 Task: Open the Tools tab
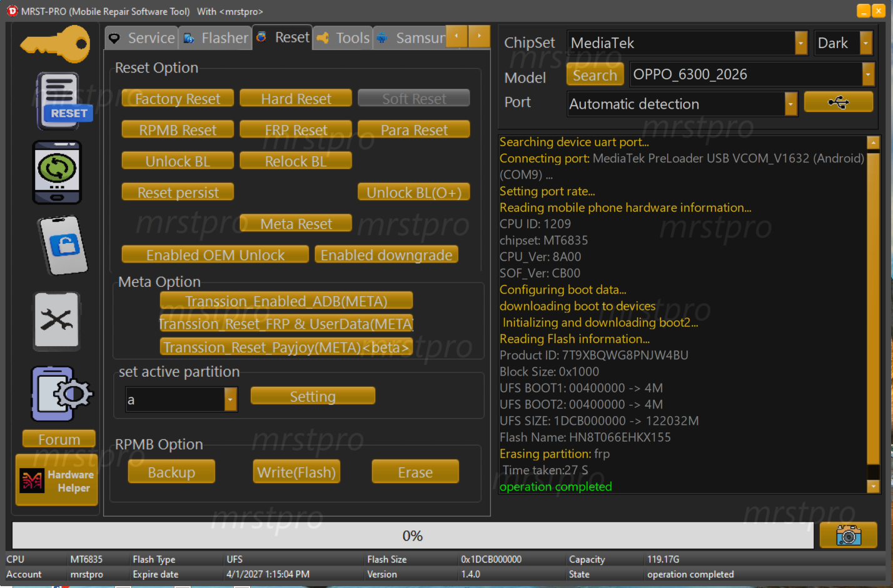point(343,38)
